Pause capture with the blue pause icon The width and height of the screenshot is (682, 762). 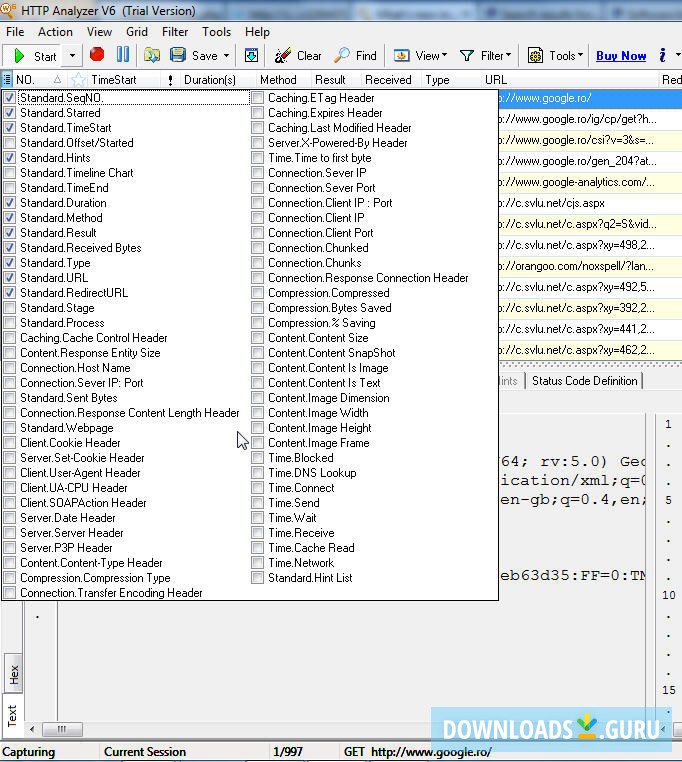(122, 54)
